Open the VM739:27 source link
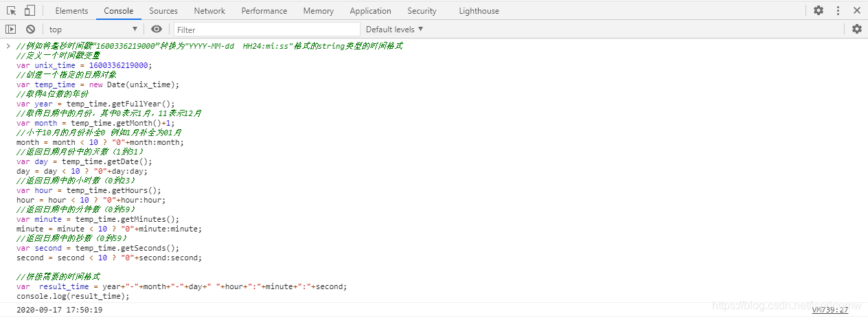This screenshot has height=318, width=868. coord(830,310)
